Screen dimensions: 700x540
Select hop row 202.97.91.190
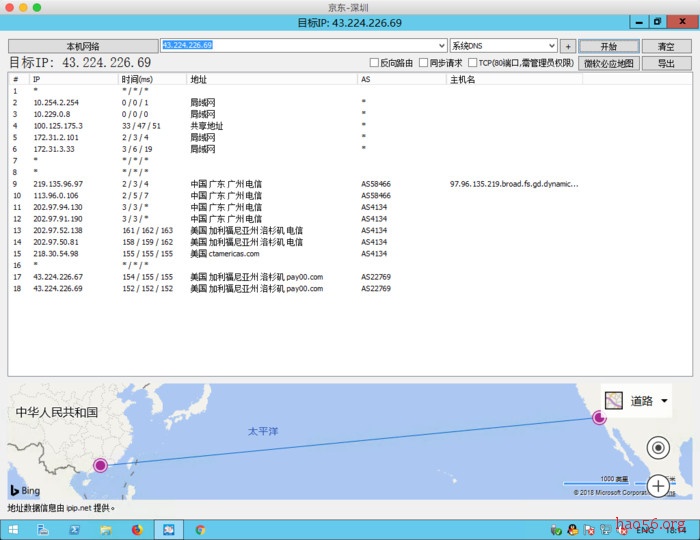point(350,219)
